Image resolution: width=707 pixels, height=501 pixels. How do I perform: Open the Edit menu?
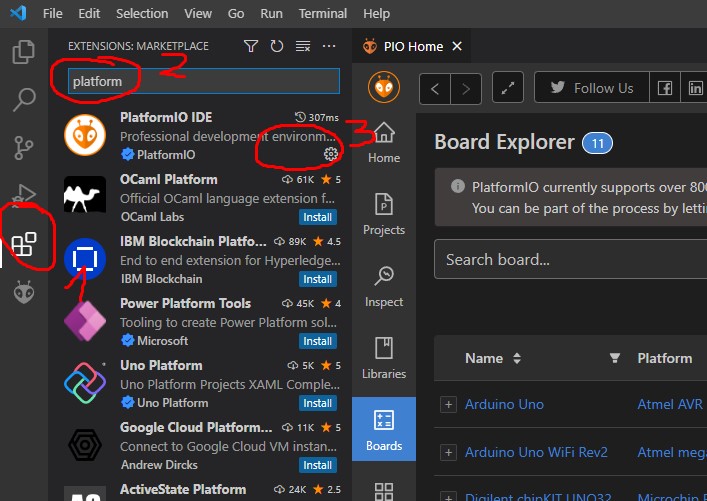[x=89, y=14]
